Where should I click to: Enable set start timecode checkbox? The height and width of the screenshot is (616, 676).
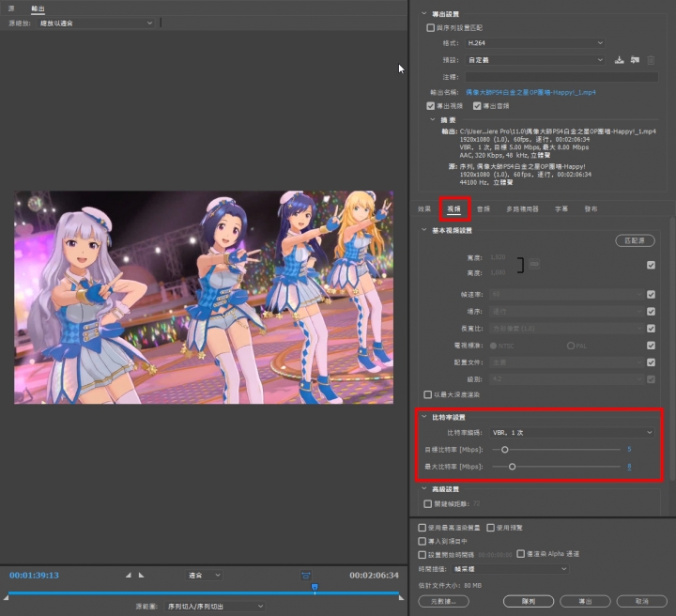422,555
